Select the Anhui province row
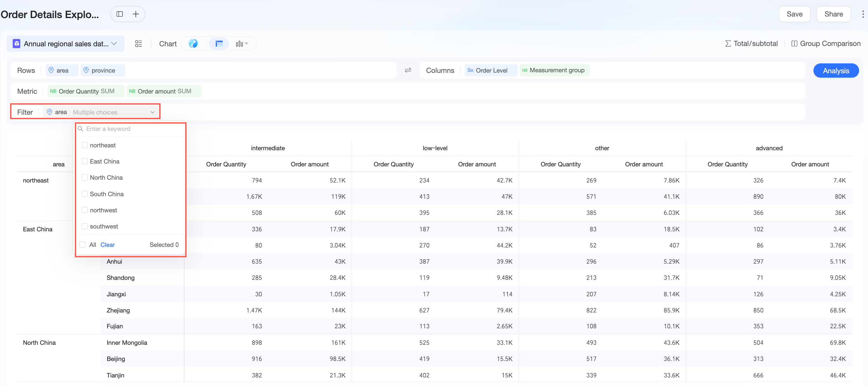 [x=114, y=261]
